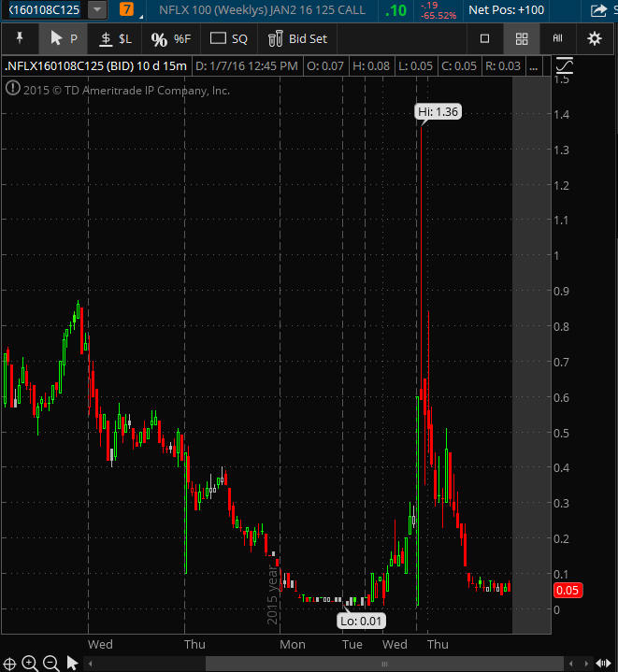This screenshot has width=618, height=672.
Task: Click the orange 7 indicator badge
Action: click(x=126, y=9)
